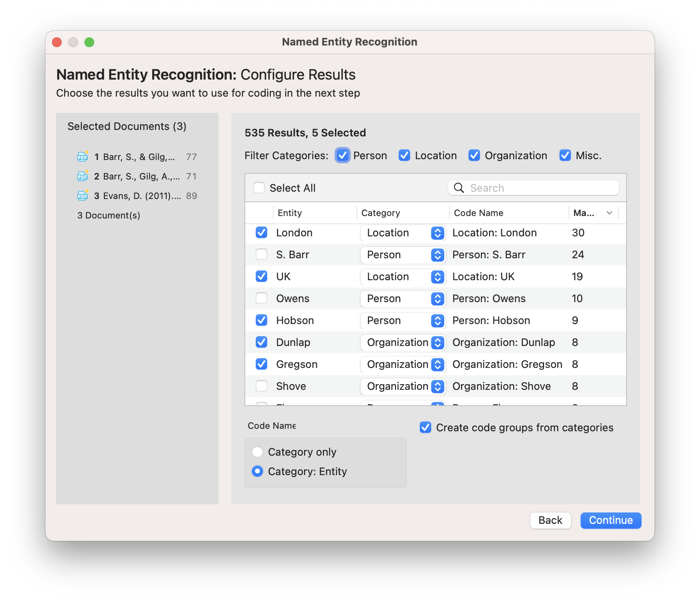Expand the Matches column sort chevron
This screenshot has height=601, width=700.
(609, 213)
